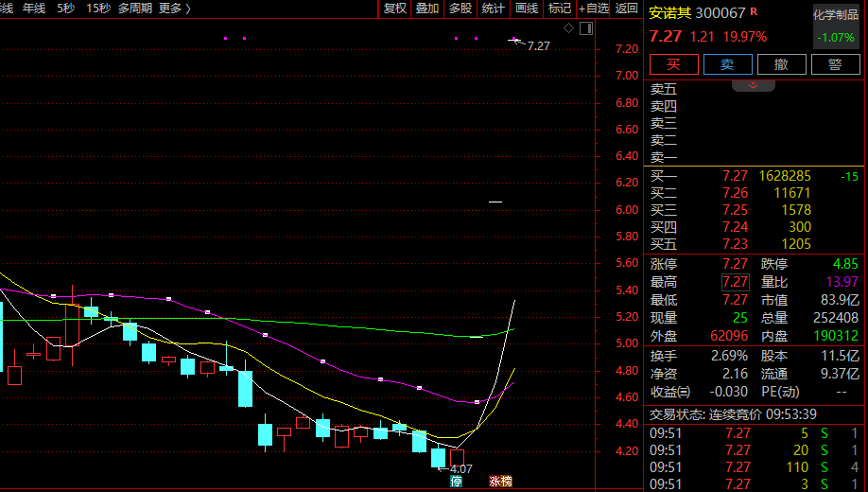The height and width of the screenshot is (492, 868).
Task: Add stock via +自选 button
Action: (593, 9)
